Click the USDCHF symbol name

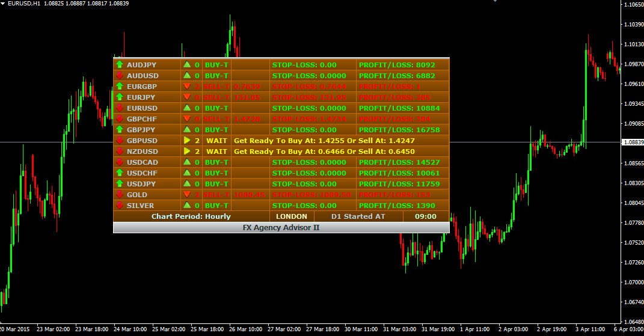point(142,173)
